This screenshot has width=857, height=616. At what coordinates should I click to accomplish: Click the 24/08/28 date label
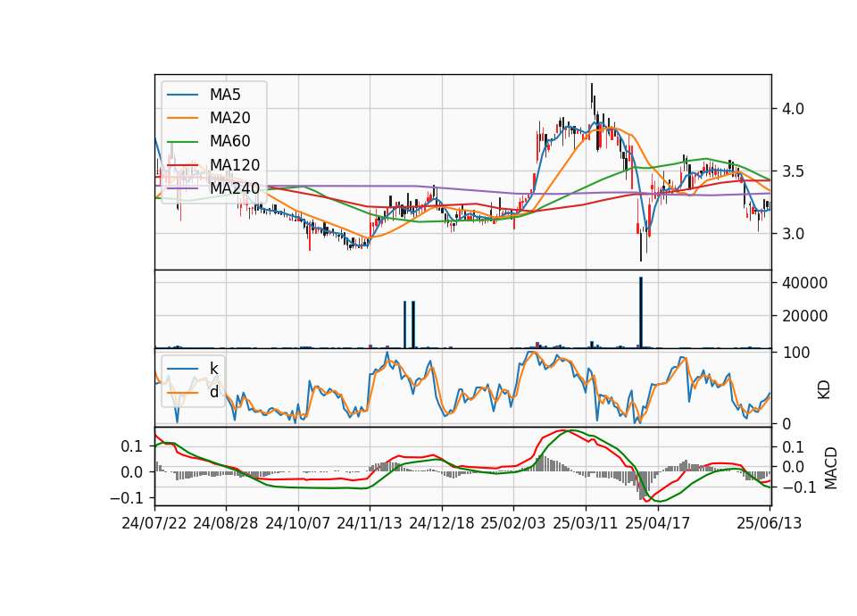226,523
